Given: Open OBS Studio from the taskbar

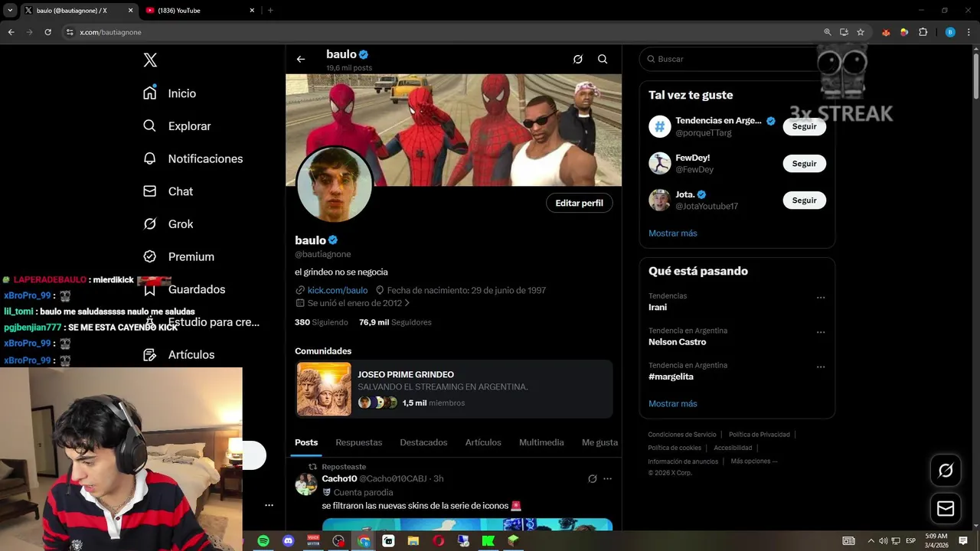Looking at the screenshot, I should click(x=338, y=541).
